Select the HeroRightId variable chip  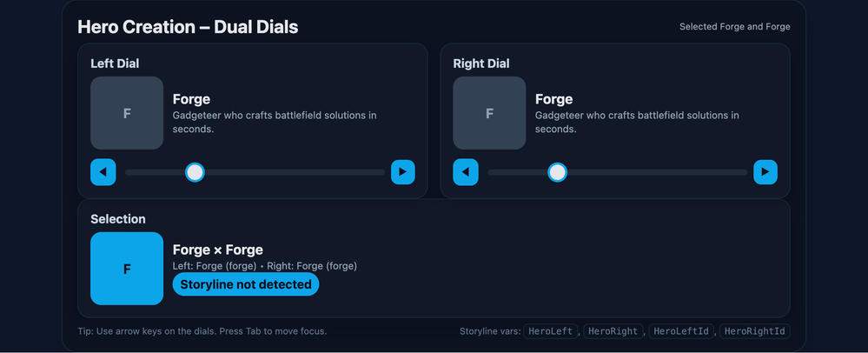click(x=754, y=331)
